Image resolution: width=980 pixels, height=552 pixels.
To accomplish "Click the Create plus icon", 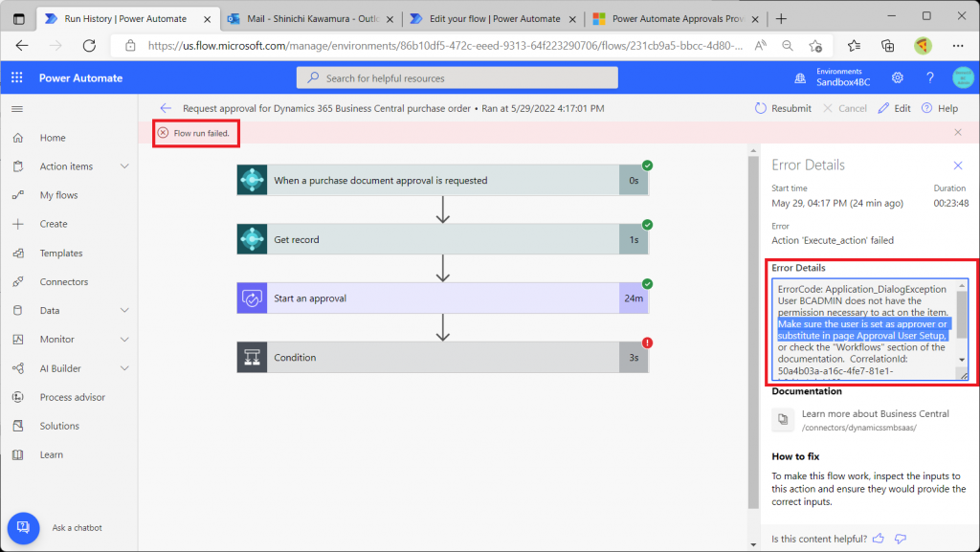I will tap(18, 224).
